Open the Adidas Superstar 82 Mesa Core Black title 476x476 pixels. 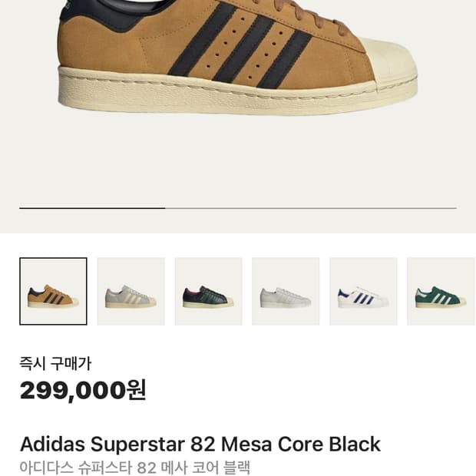(x=200, y=444)
